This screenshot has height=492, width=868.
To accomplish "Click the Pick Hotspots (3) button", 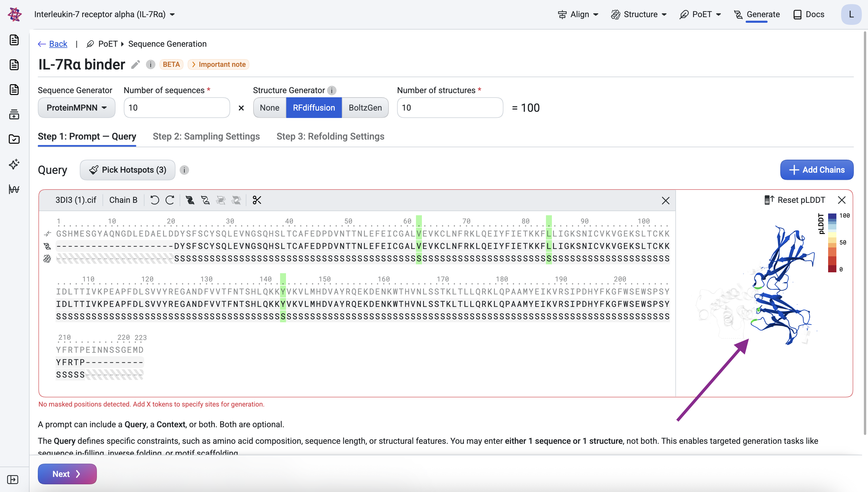I will point(128,170).
